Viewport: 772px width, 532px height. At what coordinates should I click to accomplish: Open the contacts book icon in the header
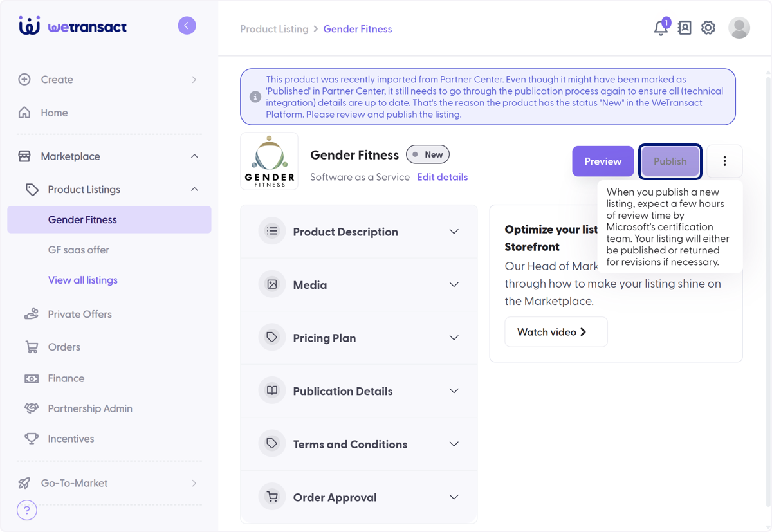pos(685,28)
